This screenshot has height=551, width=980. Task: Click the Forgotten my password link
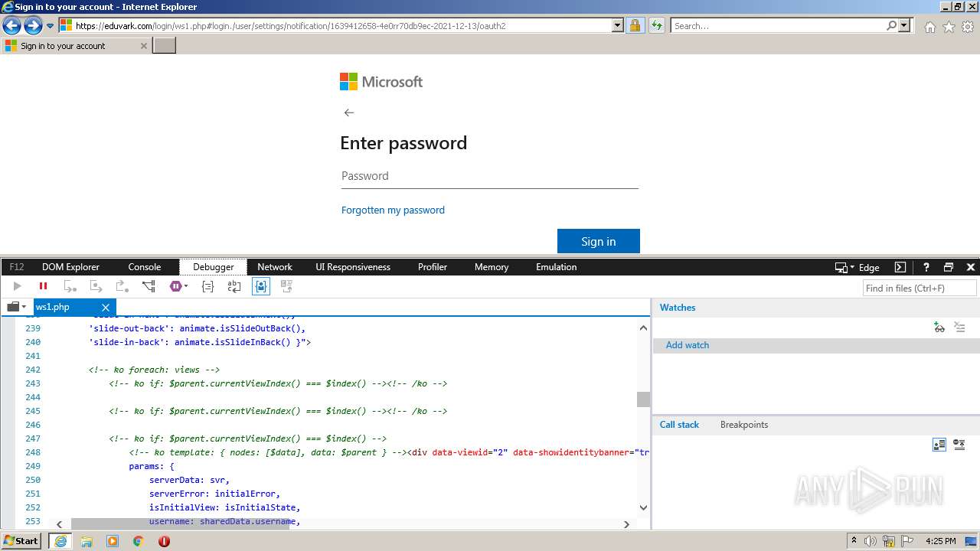tap(393, 210)
